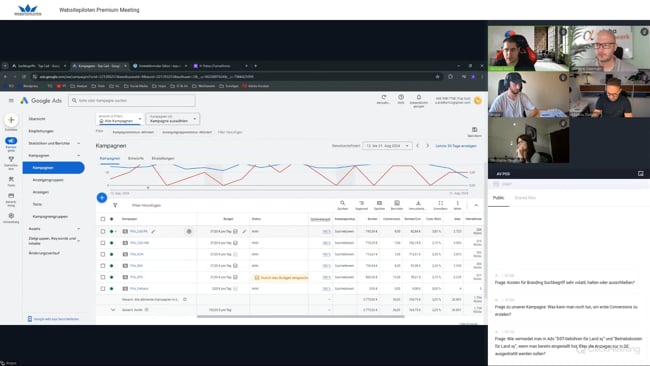Click the Google Ads logo
650x366 pixels.
pos(41,100)
